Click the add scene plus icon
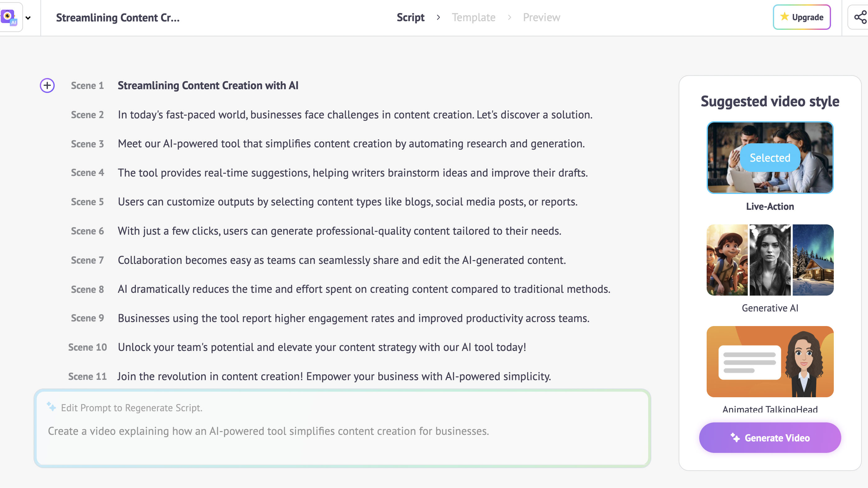Screen dimensions: 868x488 point(47,85)
